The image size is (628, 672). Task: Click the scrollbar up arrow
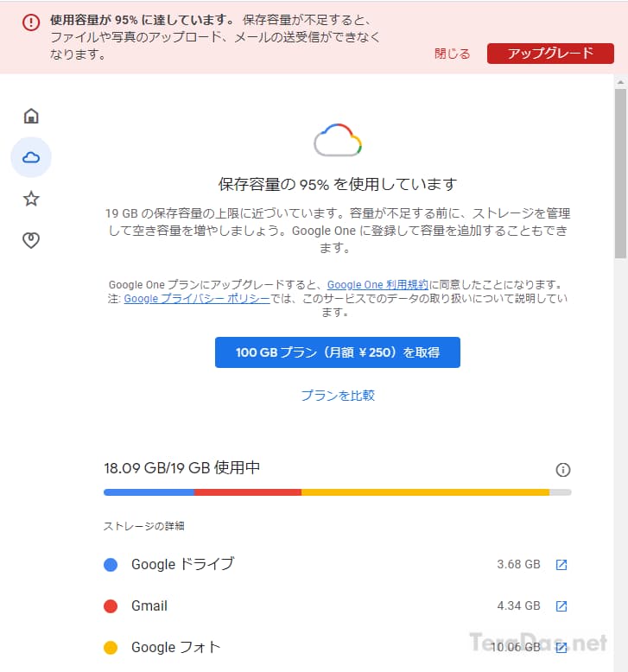tap(620, 81)
